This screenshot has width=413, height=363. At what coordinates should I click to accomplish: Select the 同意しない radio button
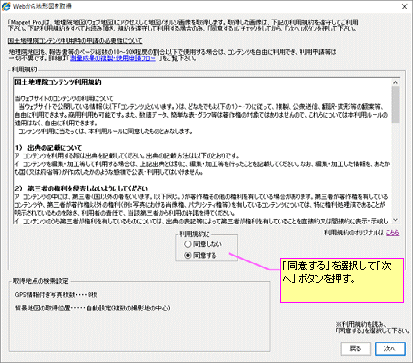pyautogui.click(x=203, y=244)
